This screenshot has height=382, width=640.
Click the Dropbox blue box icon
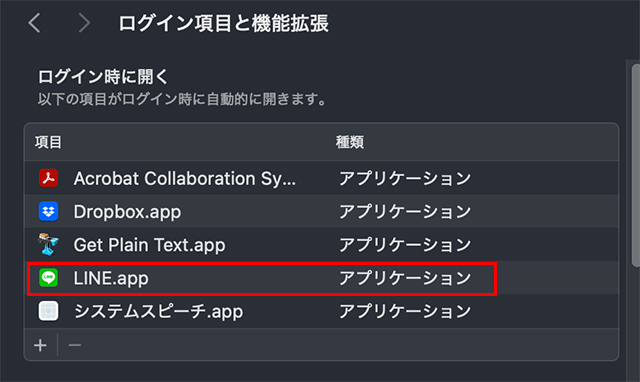pyautogui.click(x=48, y=211)
